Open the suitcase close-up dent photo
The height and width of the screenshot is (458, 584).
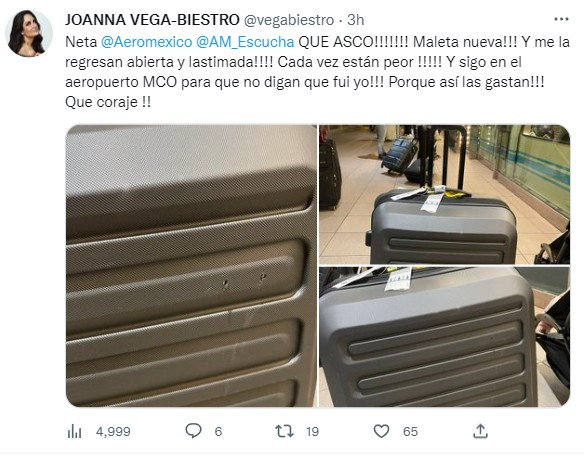(x=191, y=266)
